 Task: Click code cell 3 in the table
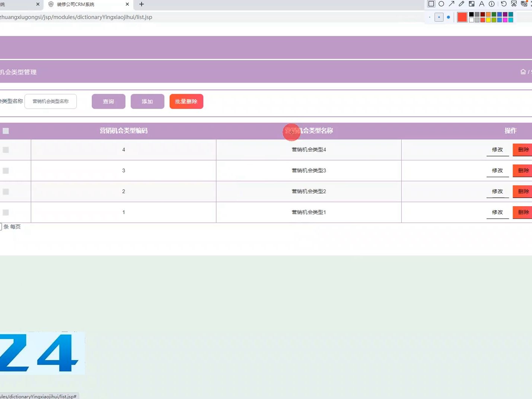point(124,170)
